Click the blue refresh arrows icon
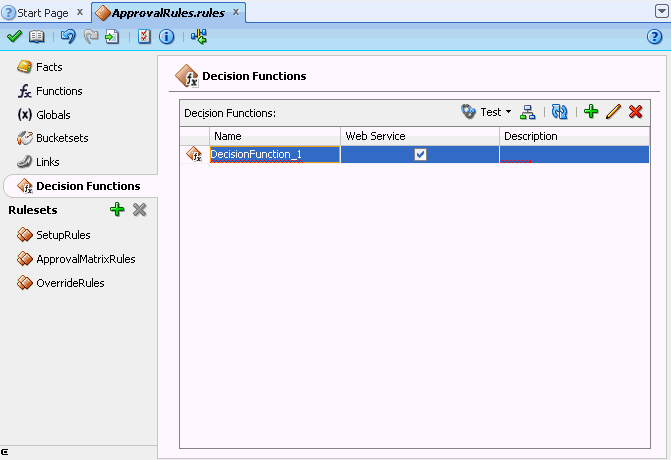The image size is (671, 460). pos(559,112)
